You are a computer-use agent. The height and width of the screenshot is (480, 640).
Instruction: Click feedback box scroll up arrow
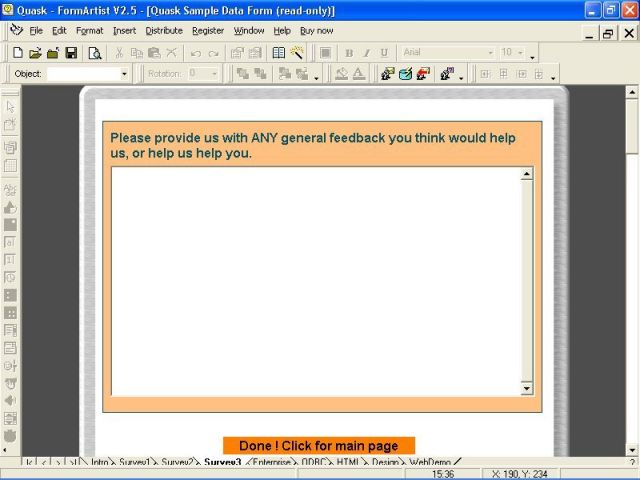click(x=527, y=174)
